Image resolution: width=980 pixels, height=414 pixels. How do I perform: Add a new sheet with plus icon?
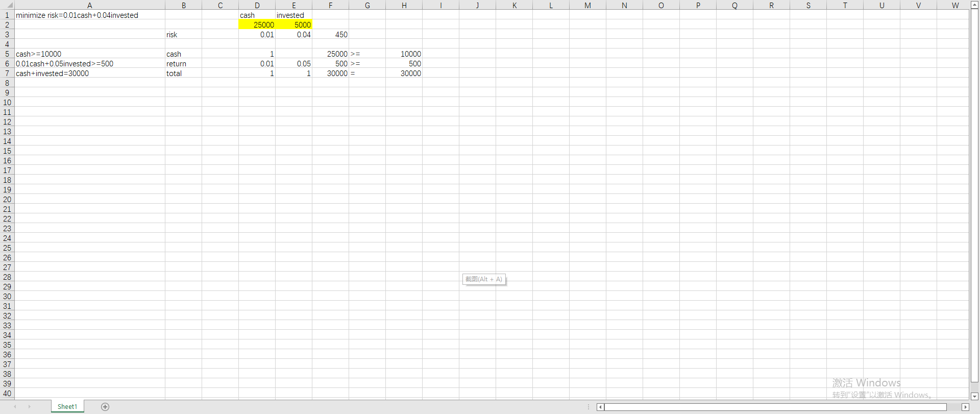point(105,407)
